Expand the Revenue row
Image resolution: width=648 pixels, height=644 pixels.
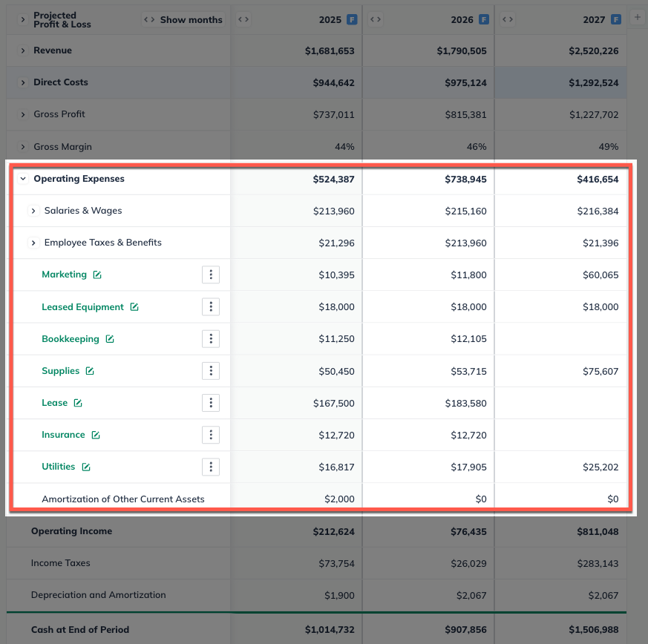[23, 50]
